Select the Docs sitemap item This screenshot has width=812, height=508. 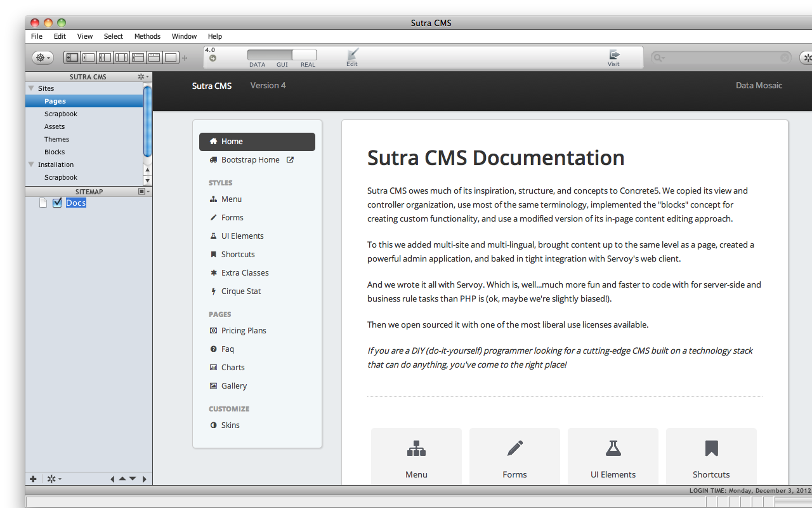point(75,203)
